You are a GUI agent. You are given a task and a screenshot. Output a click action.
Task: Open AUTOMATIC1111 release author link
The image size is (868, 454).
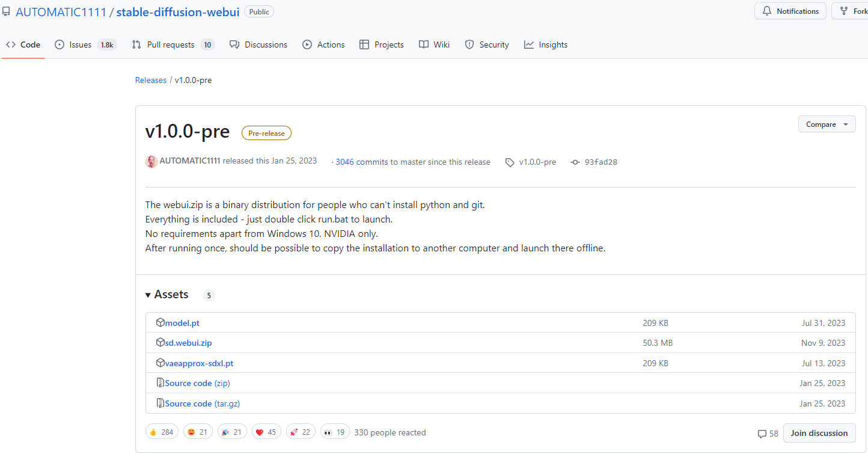coord(190,161)
